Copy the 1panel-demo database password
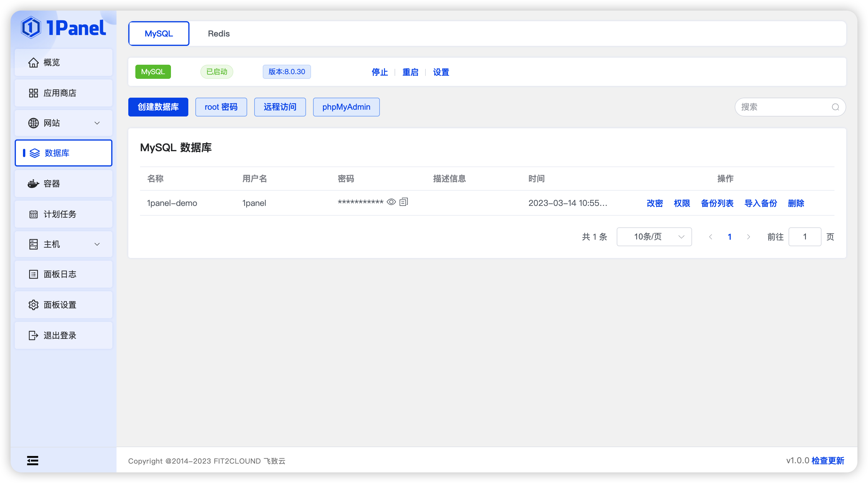 404,202
